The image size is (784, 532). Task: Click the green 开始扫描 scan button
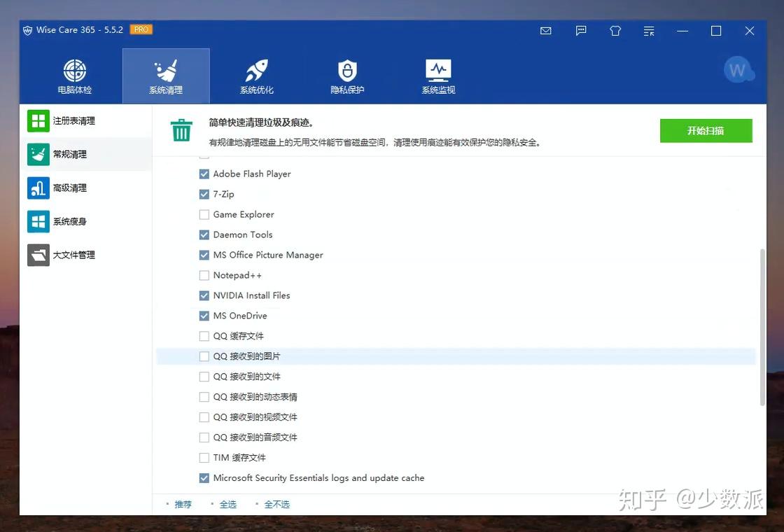point(706,130)
